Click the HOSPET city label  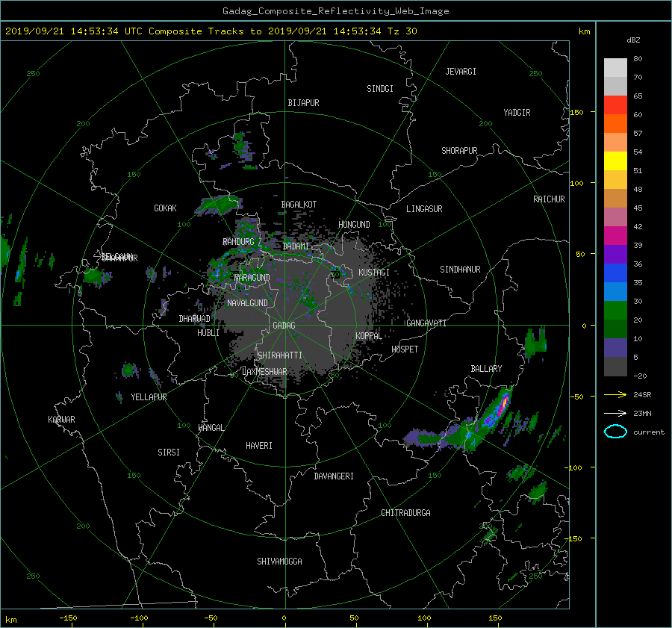coord(405,349)
